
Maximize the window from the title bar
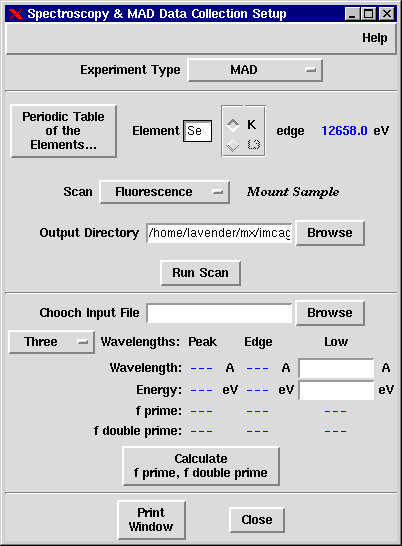369,14
